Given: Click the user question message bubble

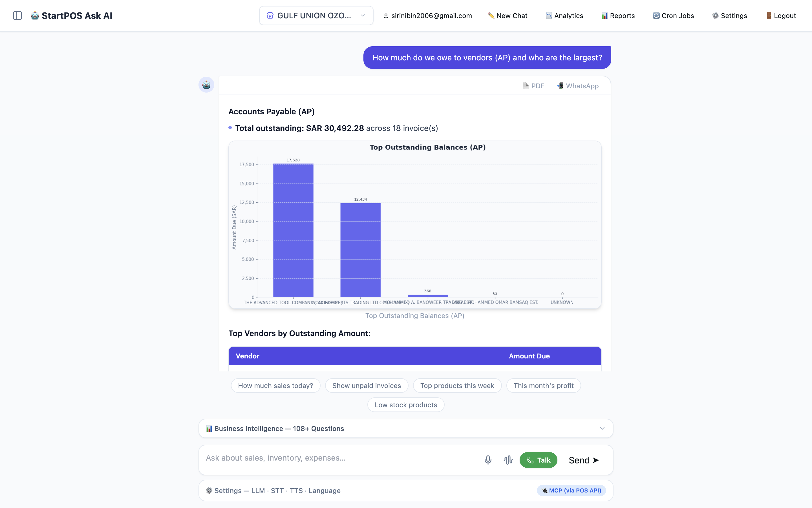Looking at the screenshot, I should (x=487, y=58).
